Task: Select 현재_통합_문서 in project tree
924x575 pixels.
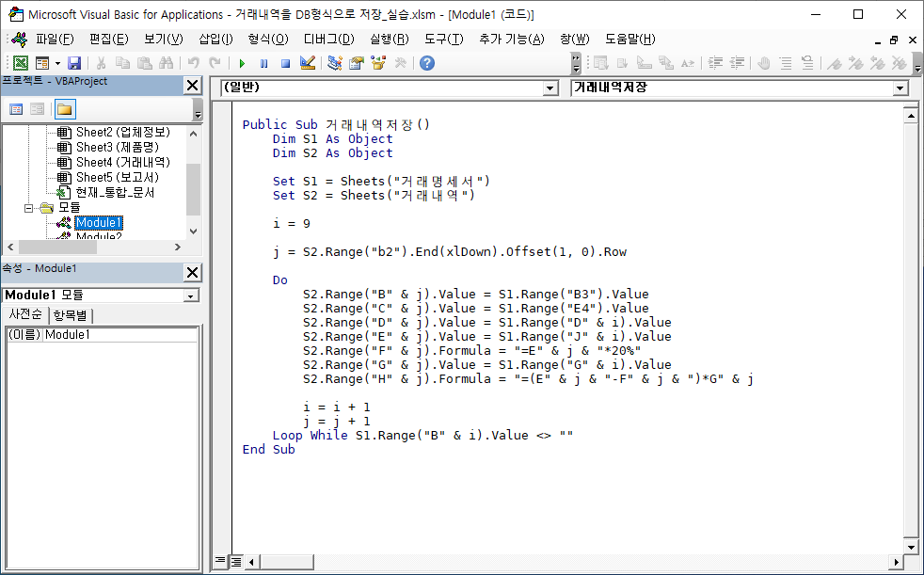Action: 115,193
